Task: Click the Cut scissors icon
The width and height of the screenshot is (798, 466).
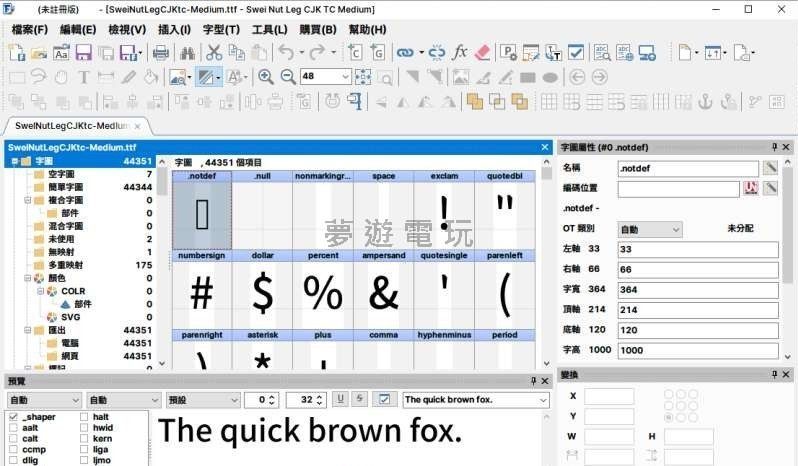Action: [x=214, y=52]
